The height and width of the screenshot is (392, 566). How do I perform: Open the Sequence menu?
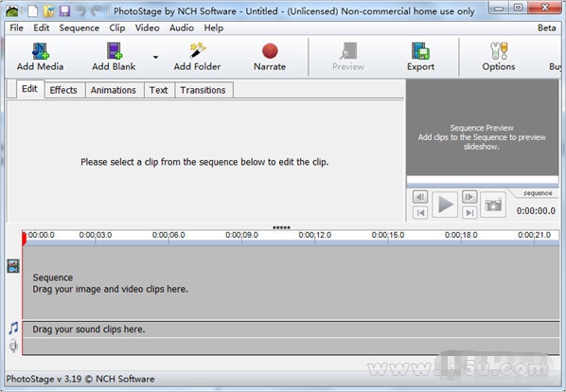[80, 27]
